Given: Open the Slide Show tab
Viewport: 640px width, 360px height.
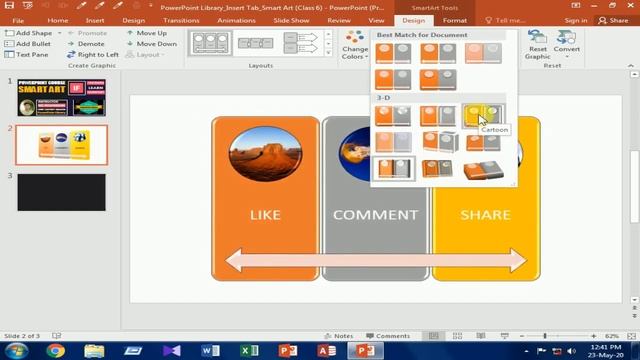Looking at the screenshot, I should [x=291, y=20].
